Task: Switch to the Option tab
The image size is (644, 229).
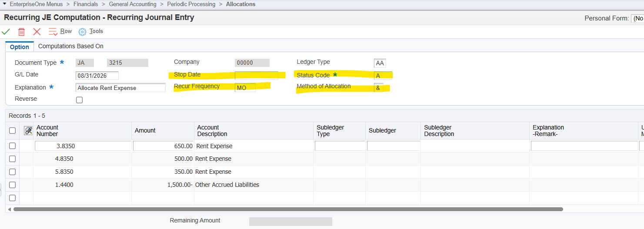Action: point(20,47)
